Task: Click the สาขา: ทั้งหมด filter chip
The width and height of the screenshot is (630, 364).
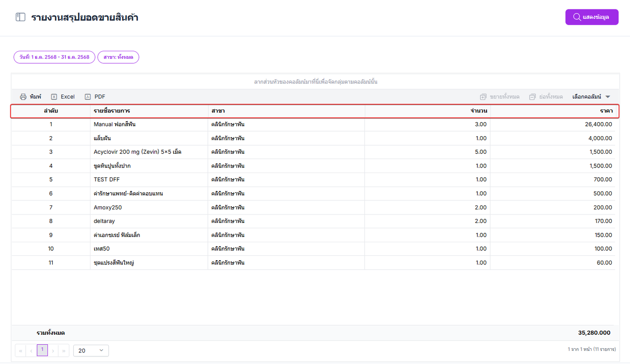Action: coord(118,57)
